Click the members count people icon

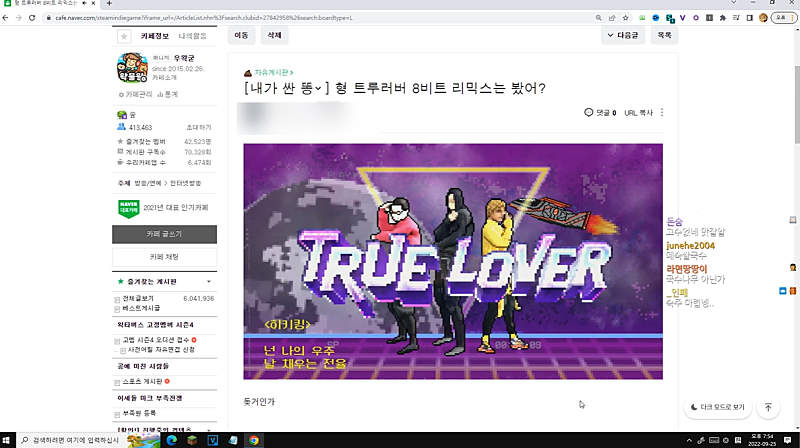point(121,127)
